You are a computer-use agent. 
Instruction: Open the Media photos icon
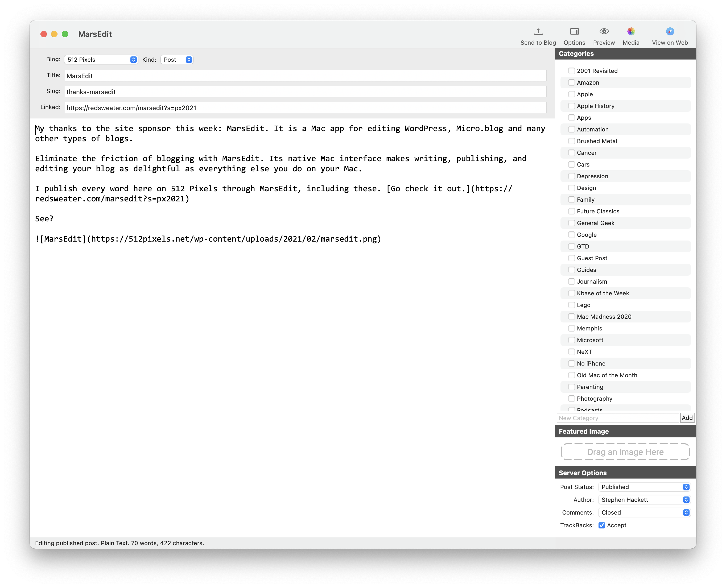click(x=631, y=31)
